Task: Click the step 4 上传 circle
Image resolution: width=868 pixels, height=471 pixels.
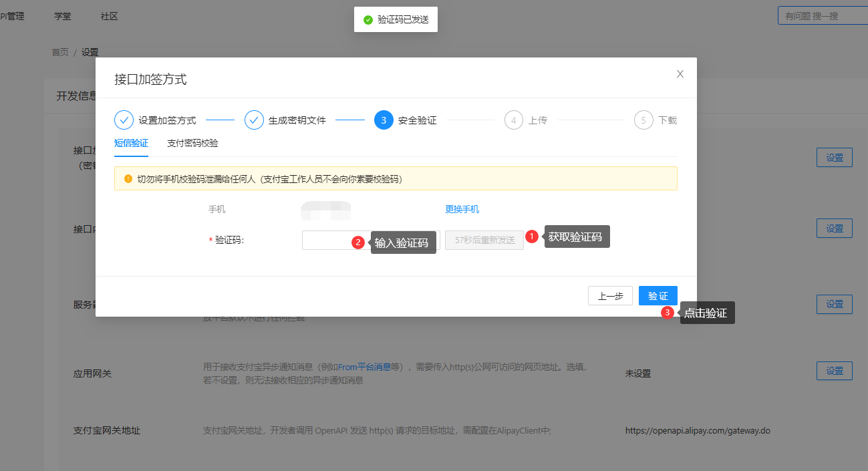Action: pyautogui.click(x=513, y=120)
